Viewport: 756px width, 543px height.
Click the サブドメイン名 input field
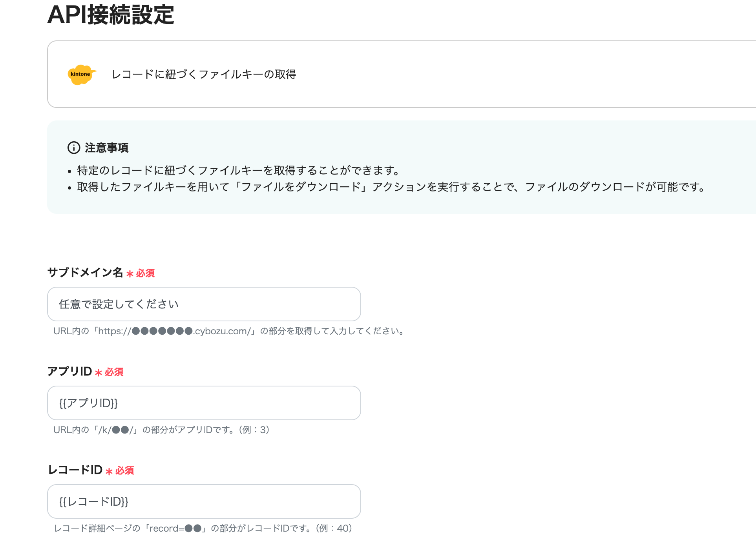tap(204, 304)
